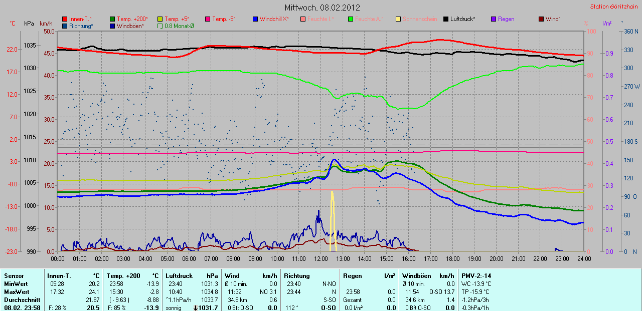This screenshot has width=644, height=311.
Task: Click the NO 3.1 max wind value
Action: pos(267,291)
